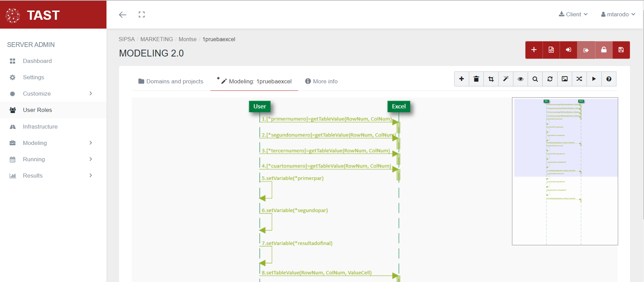
Task: Open the mtarodo user dropdown
Action: point(618,14)
